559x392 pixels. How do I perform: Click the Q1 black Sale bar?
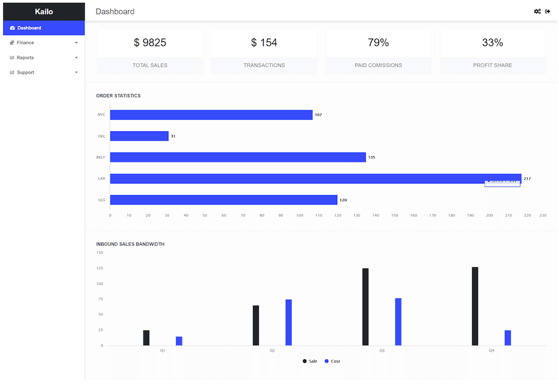pyautogui.click(x=146, y=338)
